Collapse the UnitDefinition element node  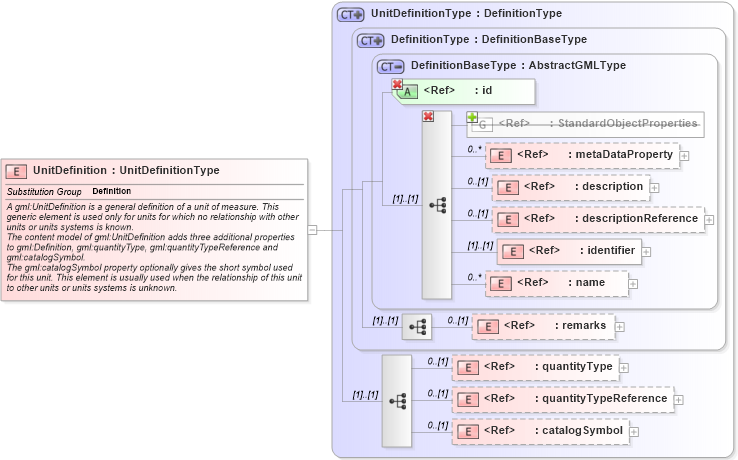[313, 230]
